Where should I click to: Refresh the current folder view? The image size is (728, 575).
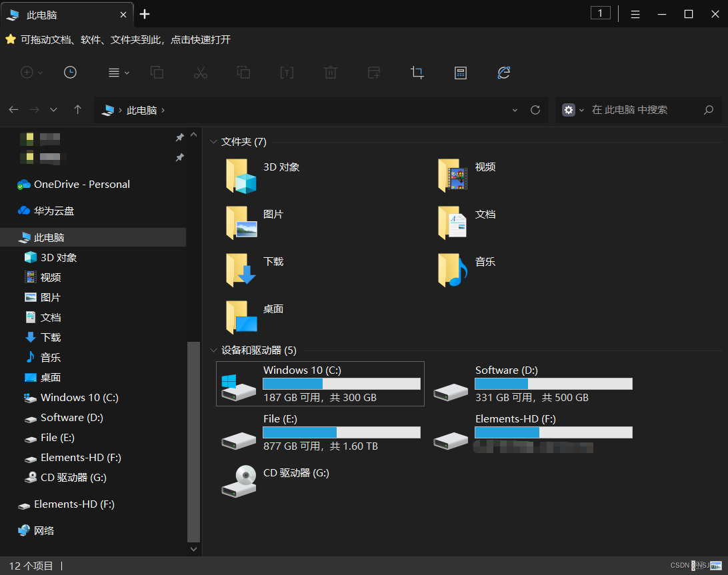coord(535,110)
